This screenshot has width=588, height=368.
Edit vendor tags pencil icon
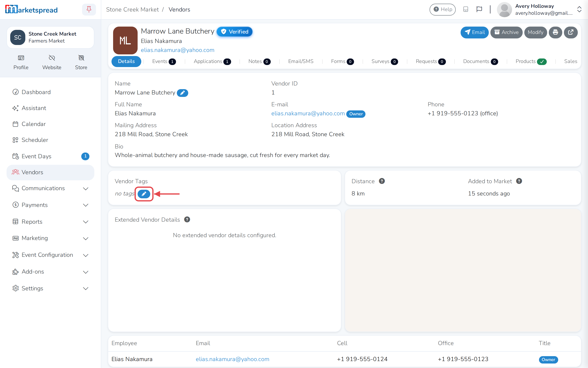click(144, 194)
